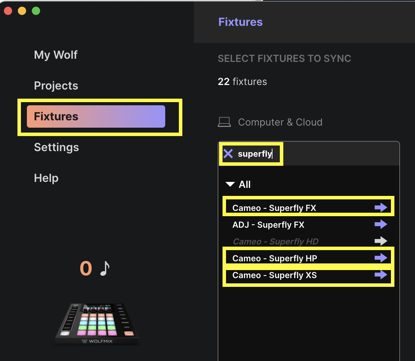This screenshot has height=361, width=415.
Task: Select the Cameo - Superfly XS row
Action: [x=308, y=275]
